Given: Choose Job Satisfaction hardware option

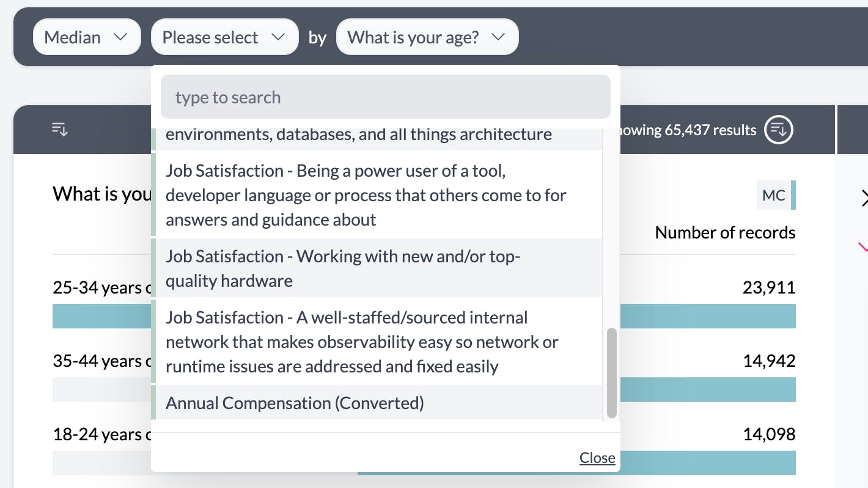Looking at the screenshot, I should (342, 268).
